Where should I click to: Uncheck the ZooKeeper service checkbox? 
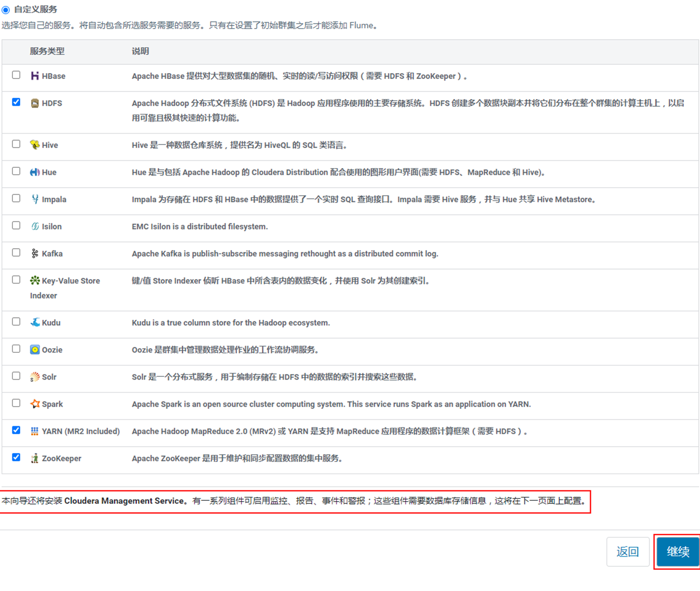[x=16, y=457]
